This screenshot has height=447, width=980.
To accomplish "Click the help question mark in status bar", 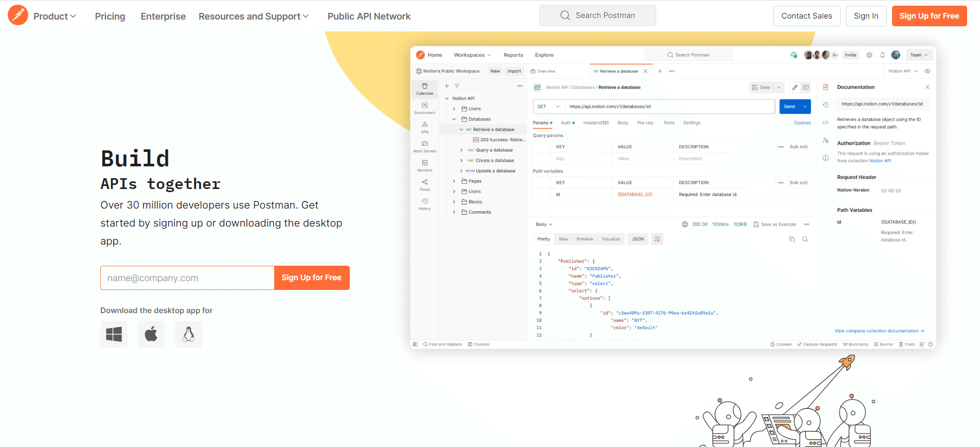I will click(x=931, y=345).
